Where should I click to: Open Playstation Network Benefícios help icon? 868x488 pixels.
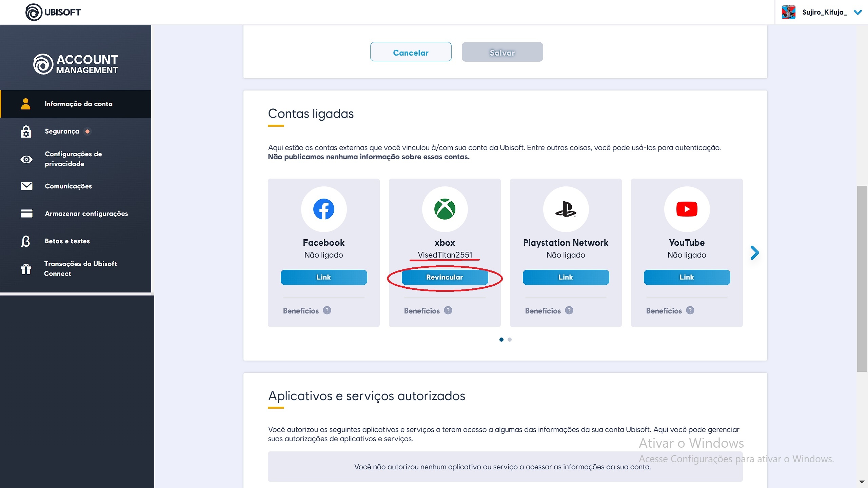coord(569,310)
